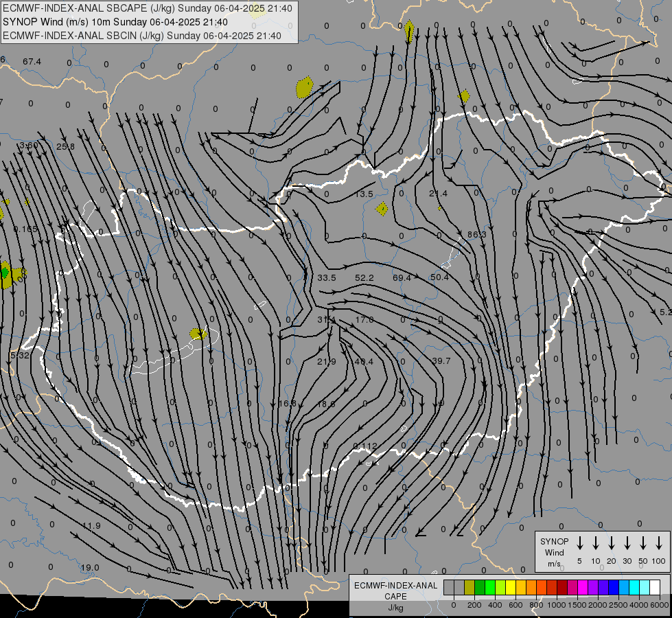Click the map value 50.4
This screenshot has height=618, width=672.
(439, 277)
